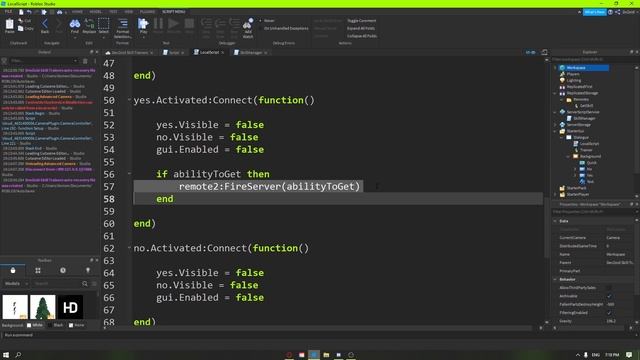The width and height of the screenshot is (640, 360).
Task: Click the Toolbox search input field
Action: (x=57, y=283)
